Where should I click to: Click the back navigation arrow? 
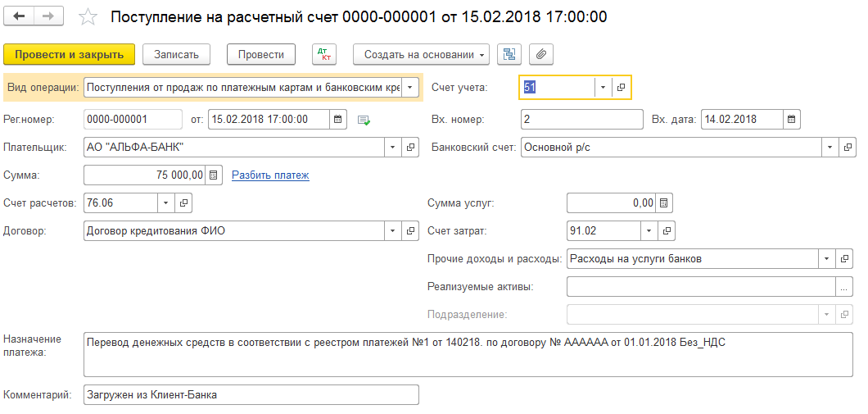tap(20, 16)
